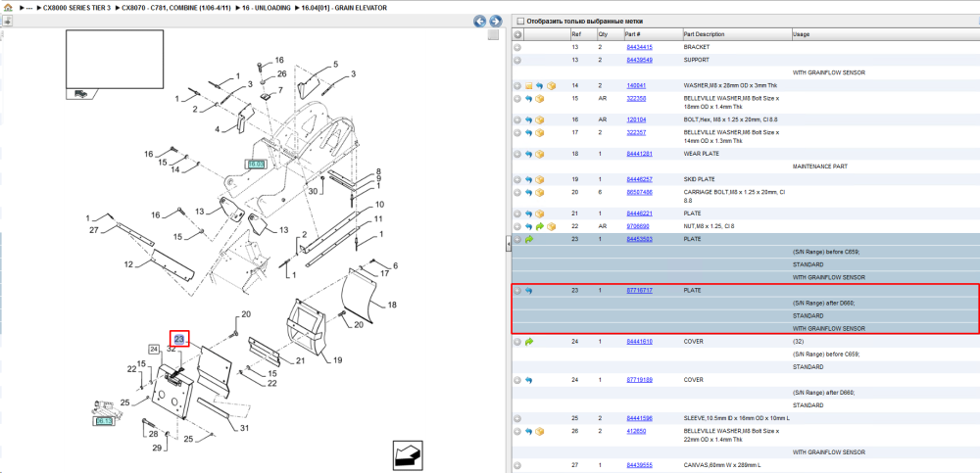Image resolution: width=980 pixels, height=473 pixels.
Task: Open the CX8070 - C781, COMBINE breadcrumb
Action: click(178, 8)
